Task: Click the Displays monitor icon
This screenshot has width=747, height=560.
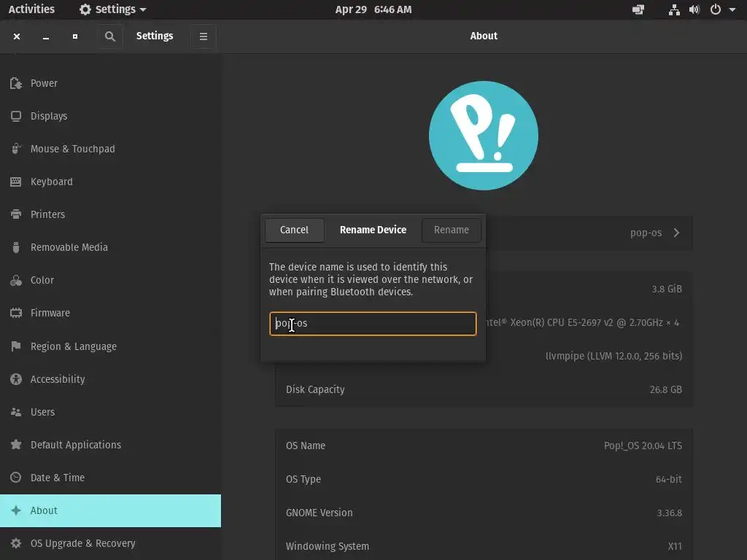Action: click(16, 116)
